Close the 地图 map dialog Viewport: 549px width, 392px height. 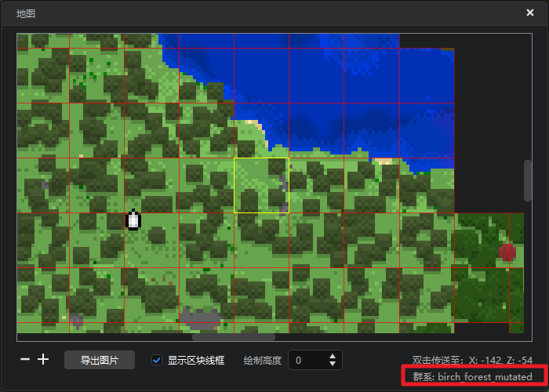point(530,13)
